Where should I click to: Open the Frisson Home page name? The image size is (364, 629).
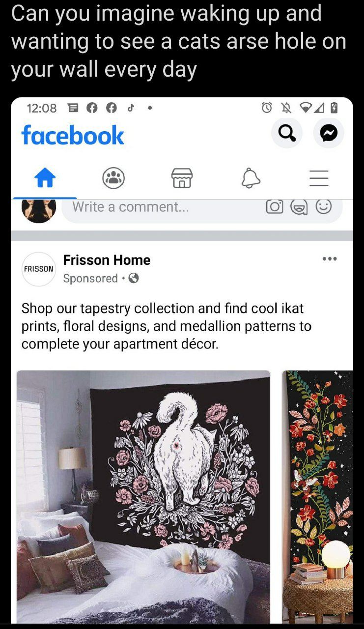pos(107,260)
